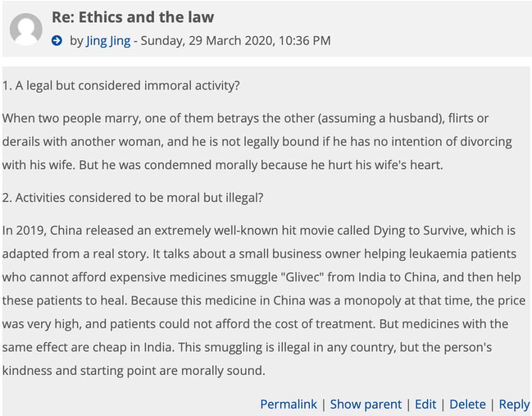Edit this forum post
532x416 pixels.
tap(425, 404)
